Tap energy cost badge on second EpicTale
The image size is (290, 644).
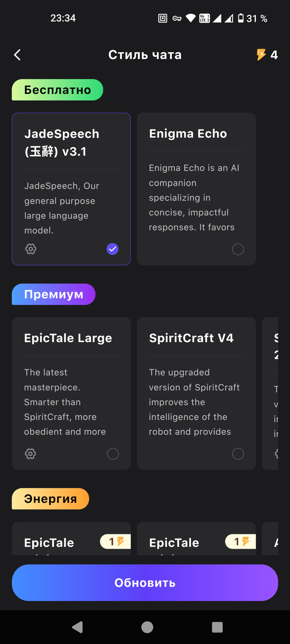point(240,541)
